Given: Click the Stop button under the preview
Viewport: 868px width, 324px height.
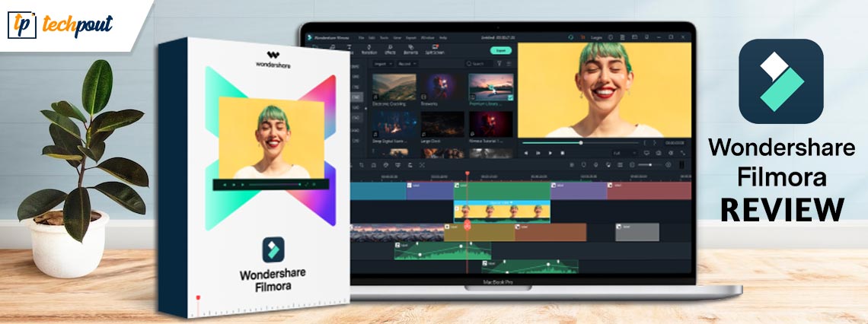Looking at the screenshot, I should (563, 153).
